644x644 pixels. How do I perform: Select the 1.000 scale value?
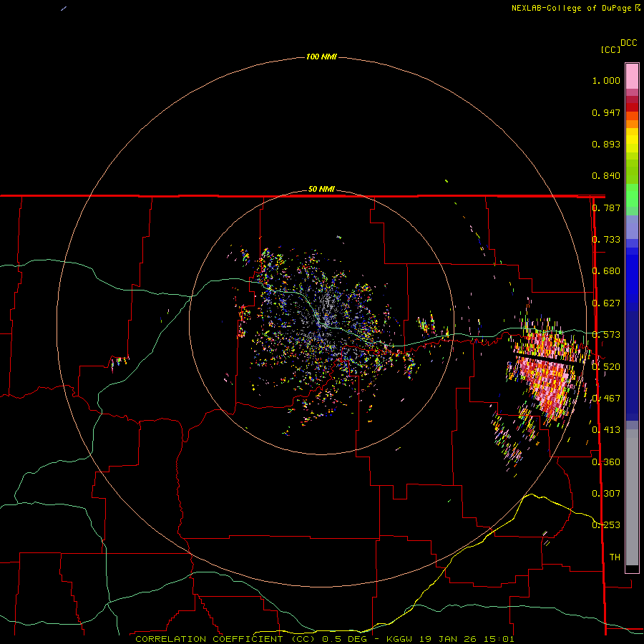point(606,80)
